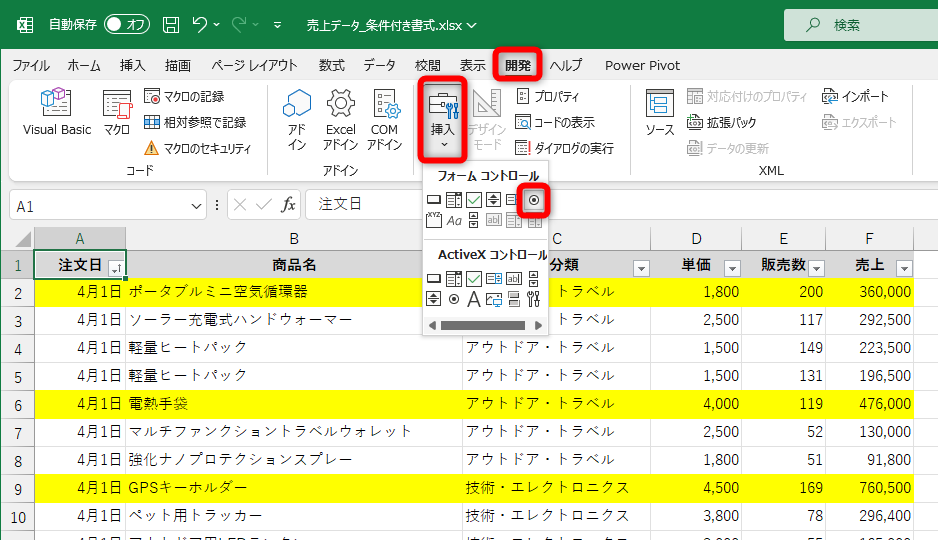Viewport: 938px width, 540px height.
Task: Open the 挿入 controls dropdown in 開発 tab
Action: pos(443,120)
